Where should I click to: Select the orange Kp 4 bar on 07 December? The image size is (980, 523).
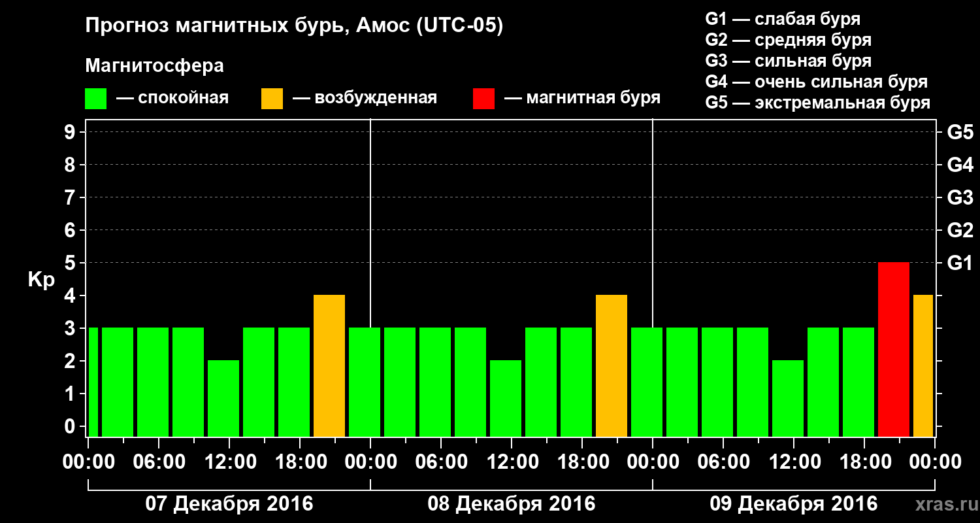pyautogui.click(x=329, y=365)
